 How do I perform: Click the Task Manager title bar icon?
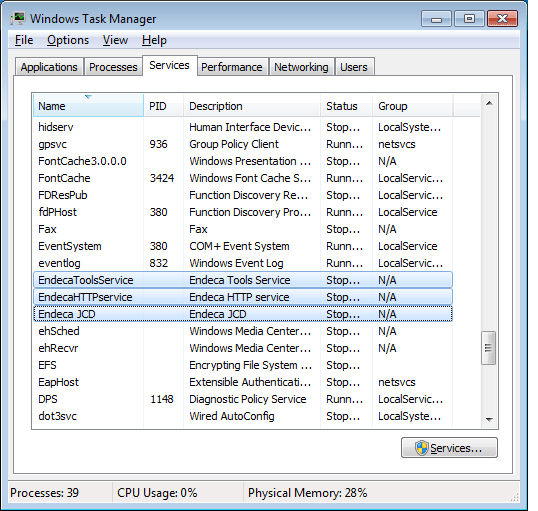tap(17, 18)
